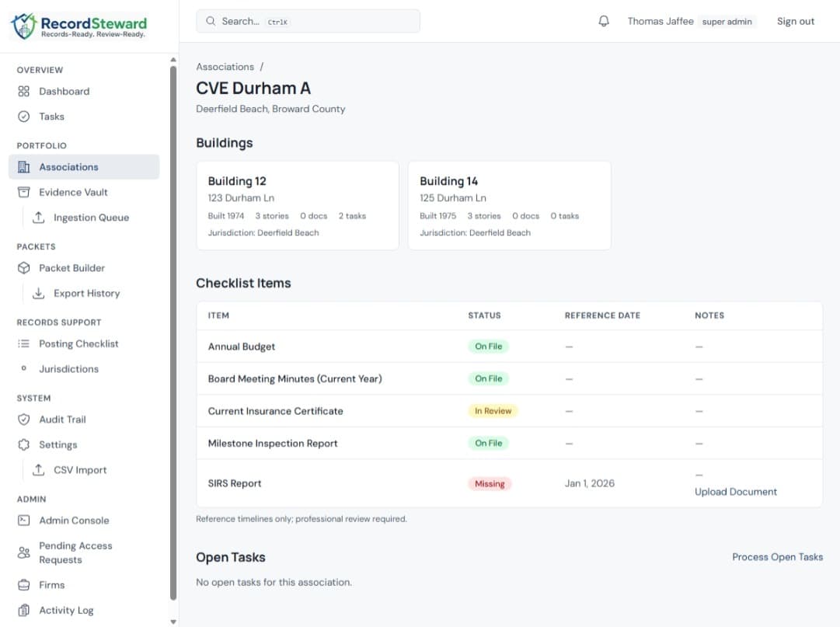Screen dimensions: 840x627
Task: Click the sidebar scroll up arrow
Action: click(173, 59)
